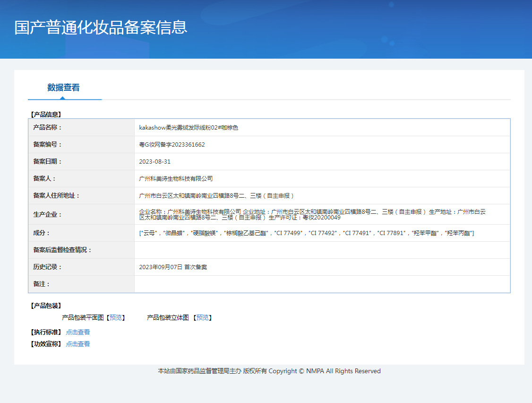Click the filing number 粤G妆网备字2023361662

point(172,145)
